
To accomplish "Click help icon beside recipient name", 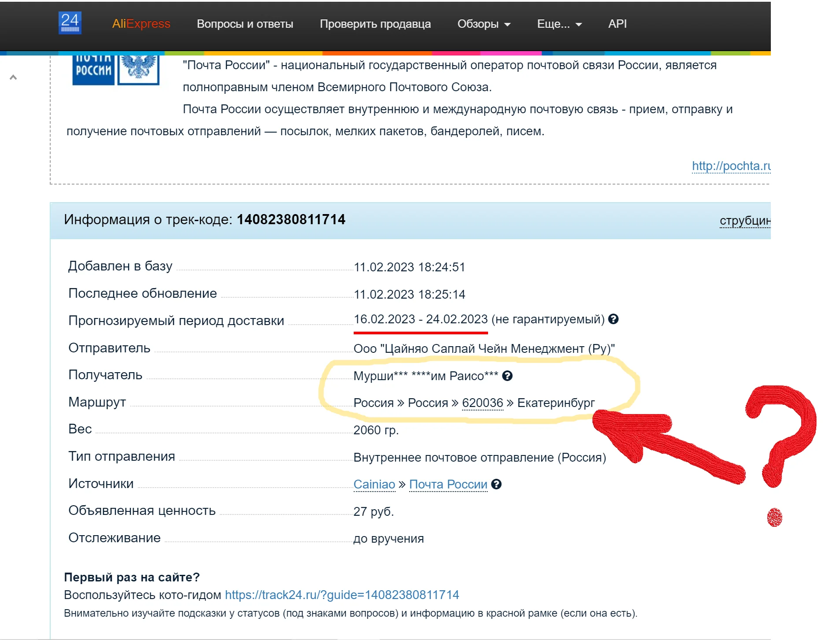I will (507, 376).
